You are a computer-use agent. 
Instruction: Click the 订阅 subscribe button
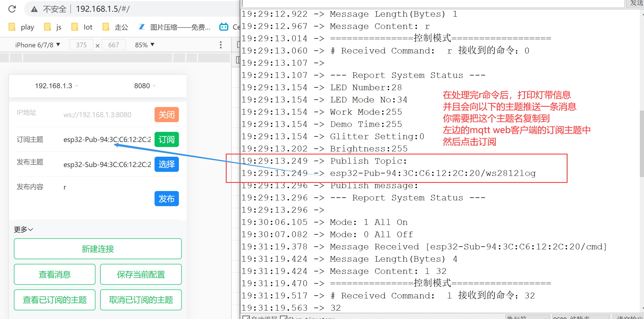(x=166, y=139)
